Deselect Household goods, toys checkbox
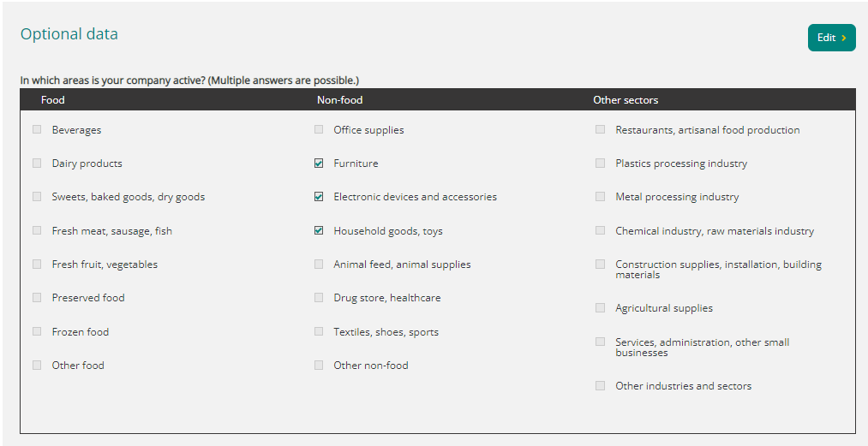Viewport: 868px width, 446px height. (319, 230)
